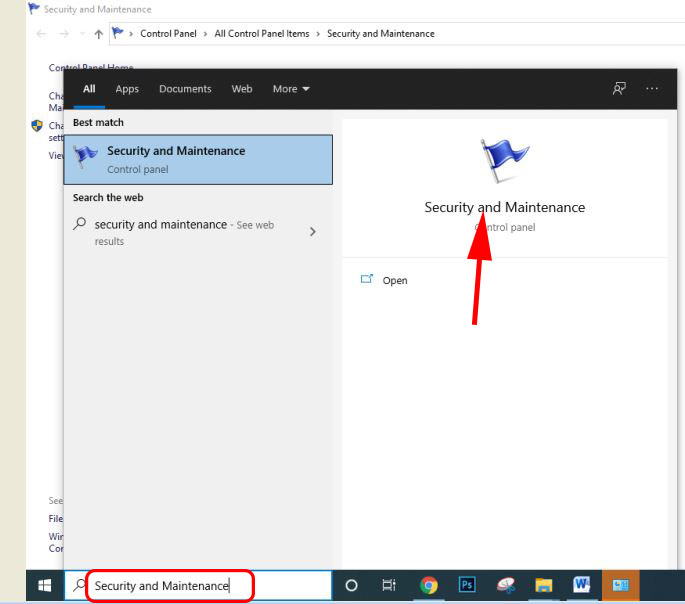
Task: Click the taskbar search input field
Action: pos(198,585)
